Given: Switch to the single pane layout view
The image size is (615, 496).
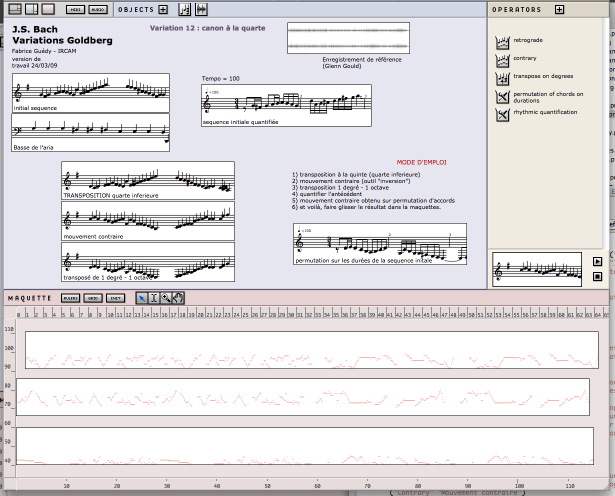Looking at the screenshot, I should (46, 9).
